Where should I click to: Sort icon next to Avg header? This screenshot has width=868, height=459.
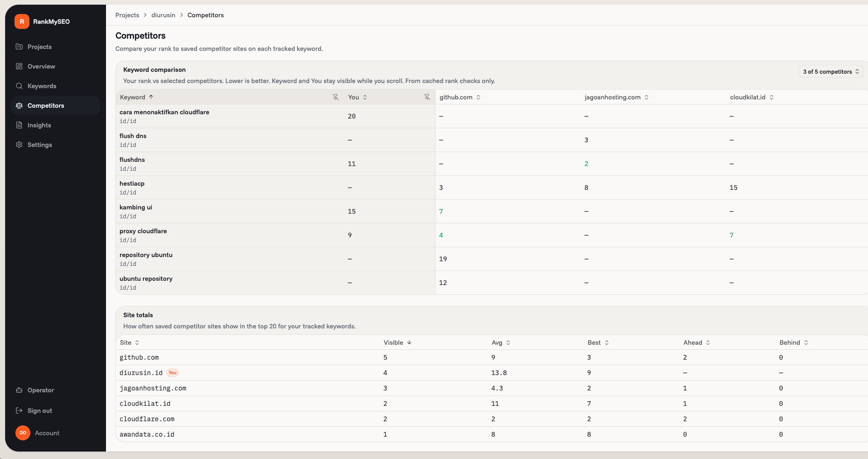[508, 342]
